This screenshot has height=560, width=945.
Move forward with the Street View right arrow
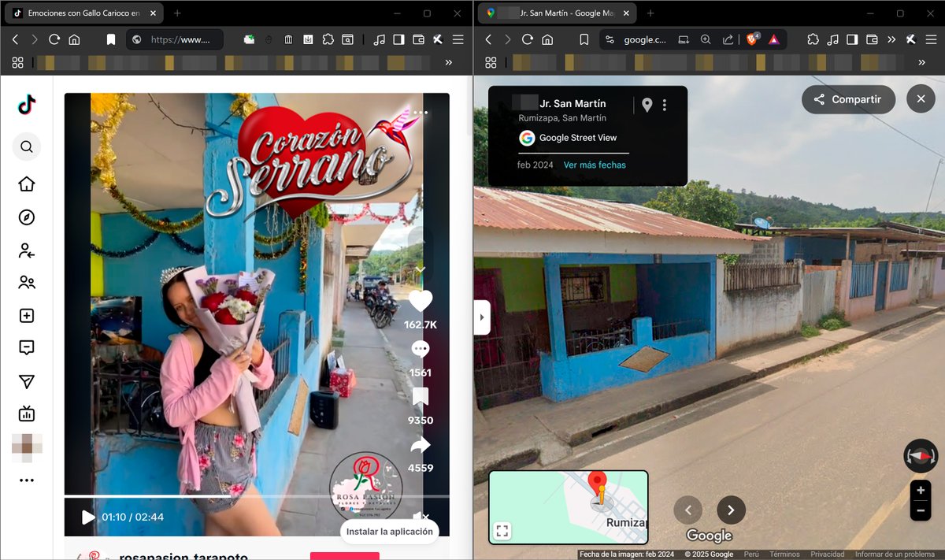tap(731, 510)
